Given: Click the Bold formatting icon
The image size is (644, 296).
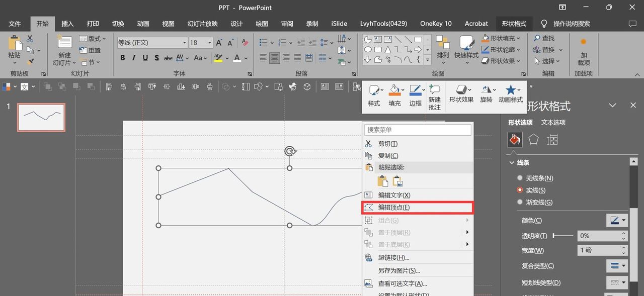Looking at the screenshot, I should click(x=122, y=58).
